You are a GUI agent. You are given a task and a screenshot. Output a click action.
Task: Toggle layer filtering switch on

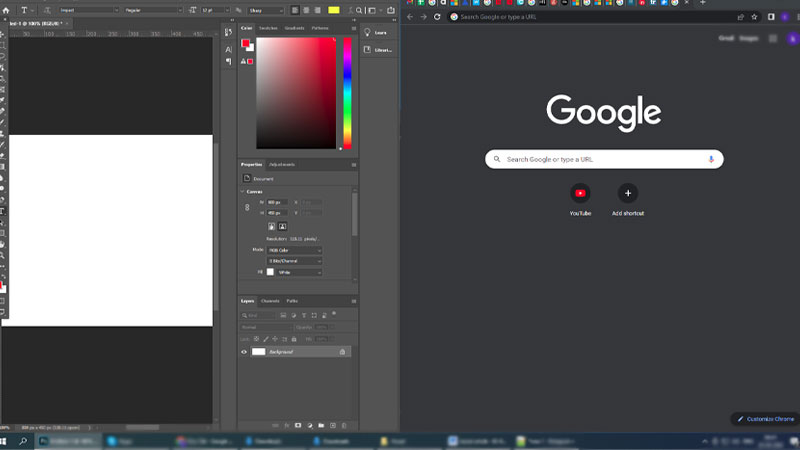tap(334, 313)
